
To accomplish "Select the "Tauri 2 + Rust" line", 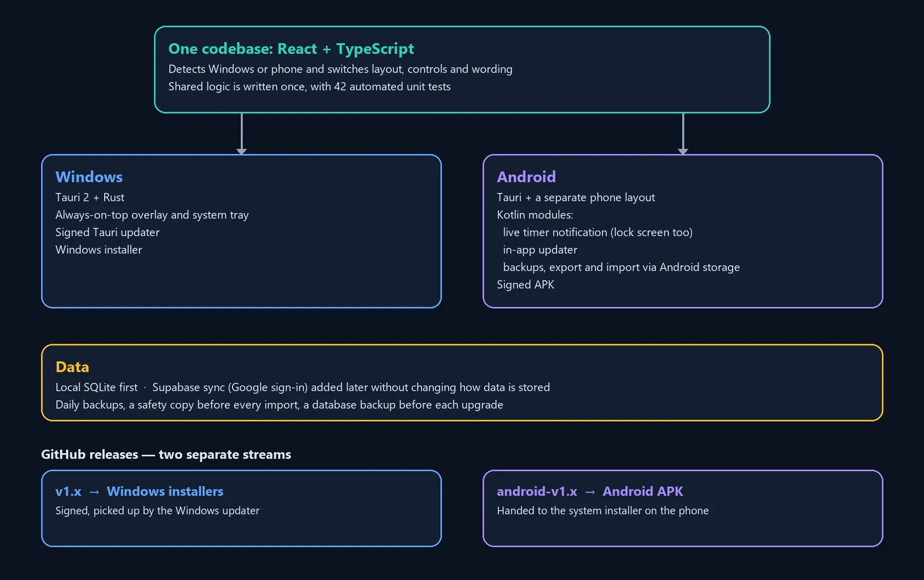I will click(90, 198).
